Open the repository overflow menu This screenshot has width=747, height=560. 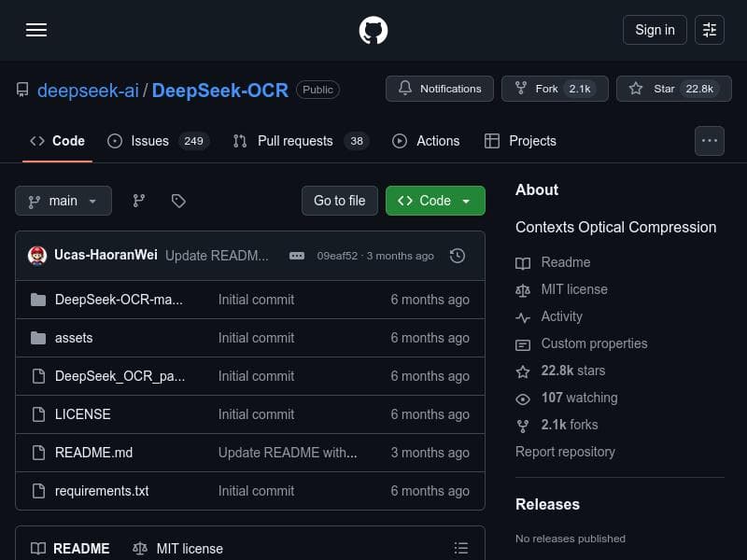pos(710,141)
